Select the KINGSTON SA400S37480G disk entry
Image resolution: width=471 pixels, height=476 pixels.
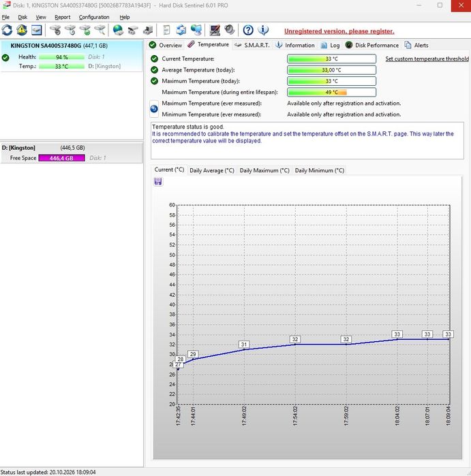pyautogui.click(x=71, y=56)
